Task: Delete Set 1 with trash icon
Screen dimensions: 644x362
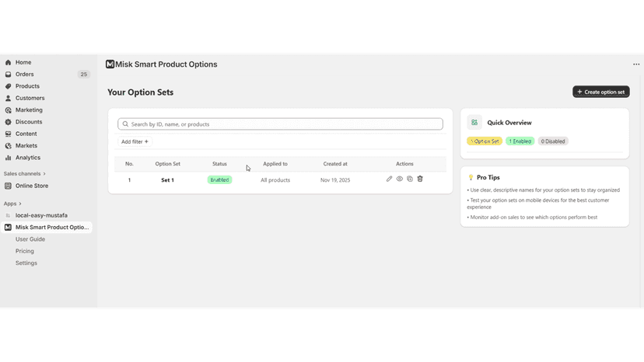Action: pos(420,179)
